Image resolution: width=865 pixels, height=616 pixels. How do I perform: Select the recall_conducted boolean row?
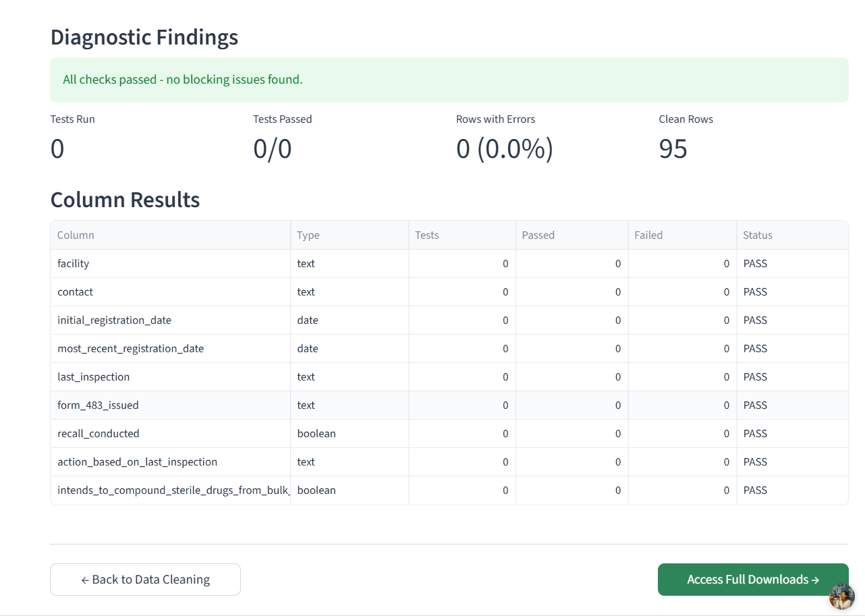99,433
